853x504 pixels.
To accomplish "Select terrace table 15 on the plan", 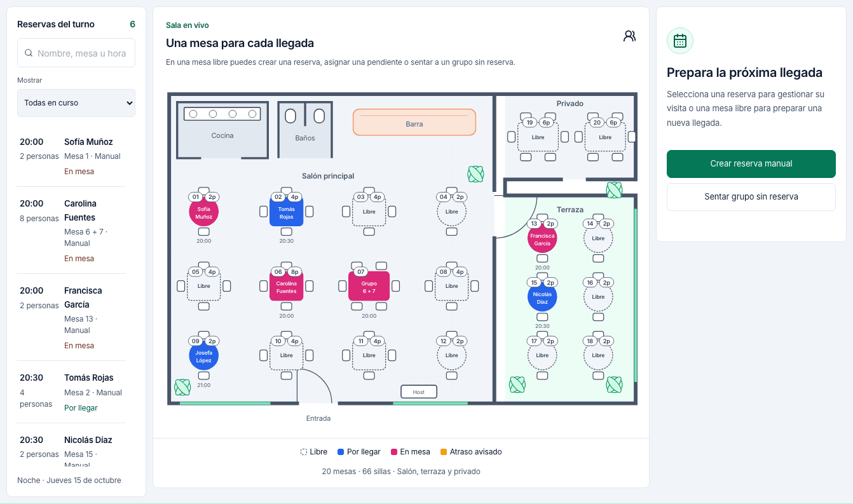I will (542, 297).
